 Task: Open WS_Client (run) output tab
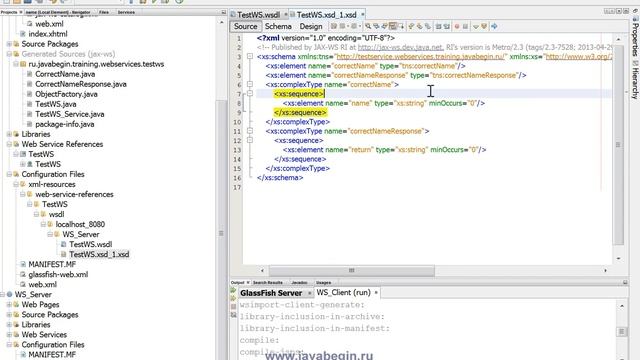tap(343, 293)
